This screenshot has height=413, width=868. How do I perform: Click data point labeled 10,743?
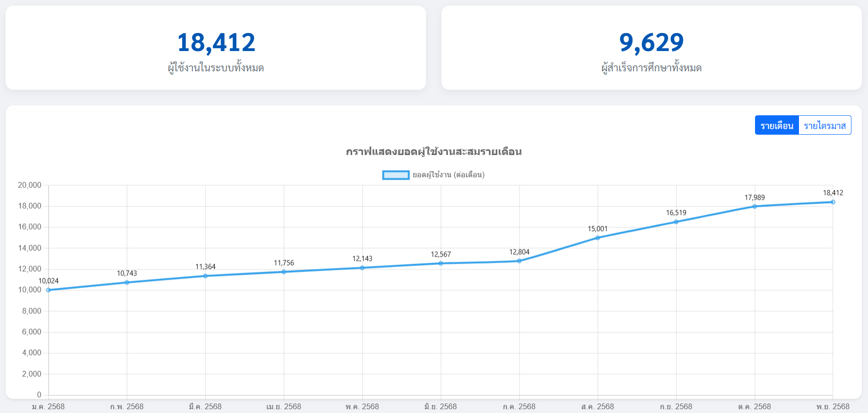pyautogui.click(x=127, y=283)
